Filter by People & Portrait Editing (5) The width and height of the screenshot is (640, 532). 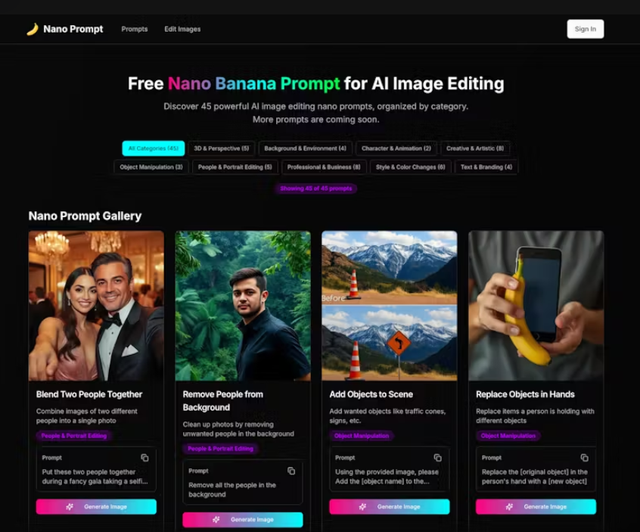[235, 167]
